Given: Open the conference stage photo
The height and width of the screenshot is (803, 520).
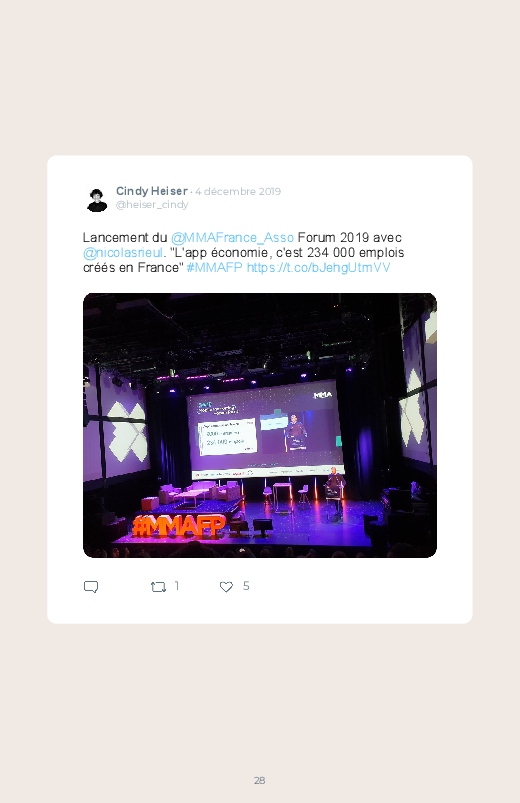Looking at the screenshot, I should pyautogui.click(x=260, y=425).
